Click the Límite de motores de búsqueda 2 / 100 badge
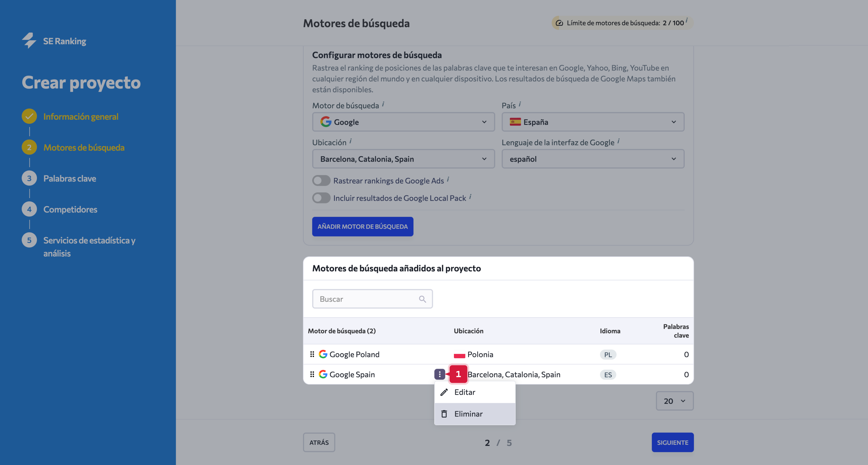The width and height of the screenshot is (868, 465). tap(622, 23)
